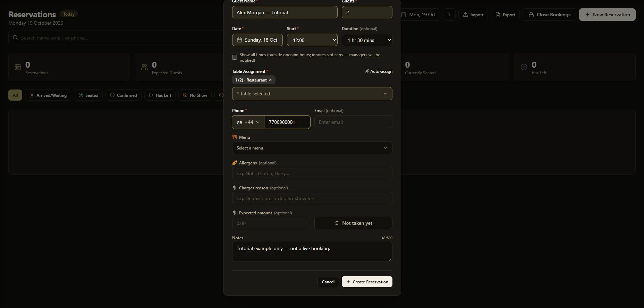
Task: Select the Seated filter tab
Action: coord(88,95)
